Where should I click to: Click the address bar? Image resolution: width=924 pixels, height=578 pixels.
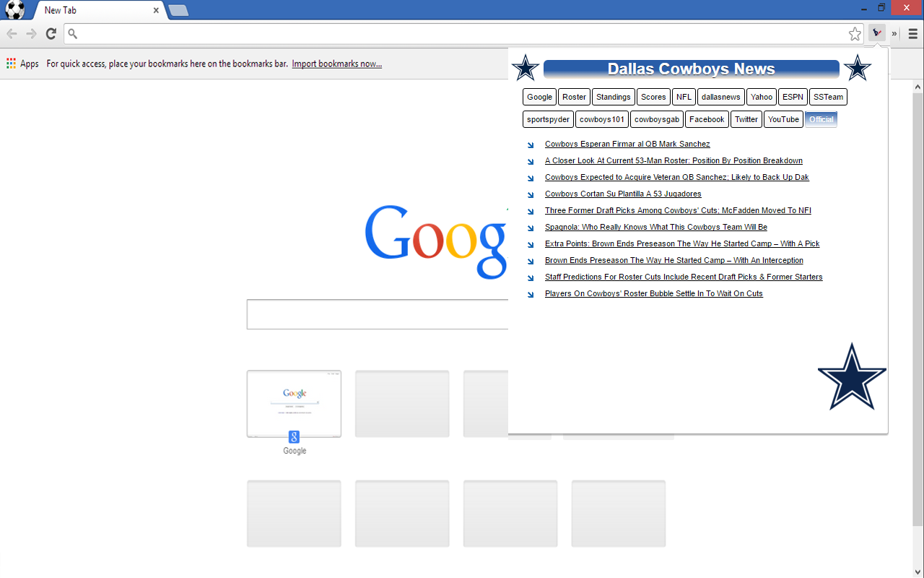click(x=462, y=34)
